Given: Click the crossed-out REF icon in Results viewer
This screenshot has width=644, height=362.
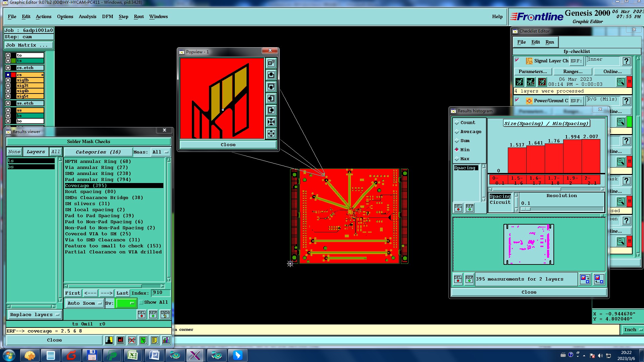Looking at the screenshot, I should (x=132, y=340).
